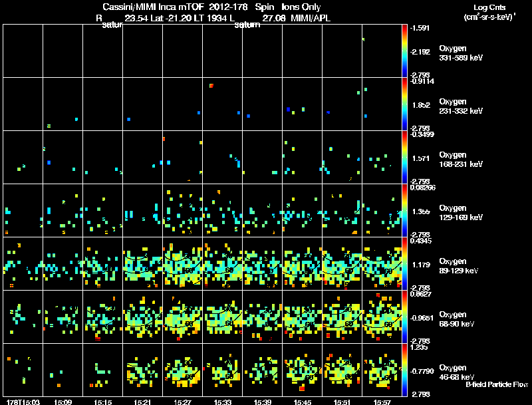The height and width of the screenshot is (405, 532).
Task: Click the Cassini/MIMI Inca mTOF title
Action: click(x=153, y=7)
